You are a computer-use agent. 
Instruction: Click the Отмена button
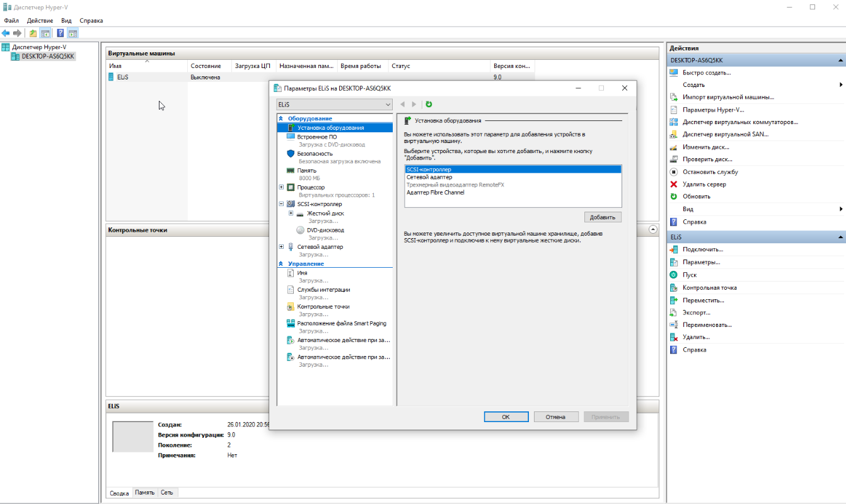555,416
